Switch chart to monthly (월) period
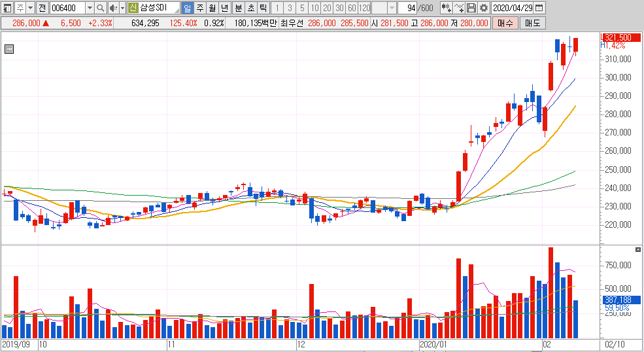 [212, 8]
